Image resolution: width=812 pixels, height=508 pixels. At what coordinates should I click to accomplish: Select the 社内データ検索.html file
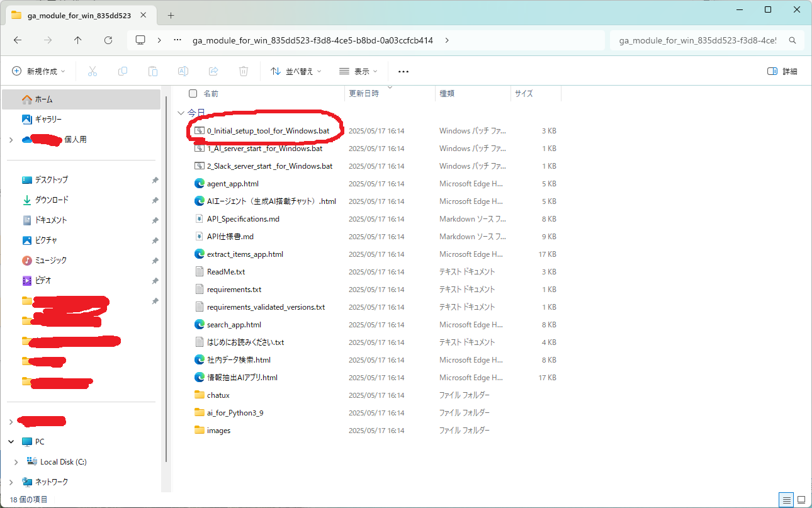[239, 360]
